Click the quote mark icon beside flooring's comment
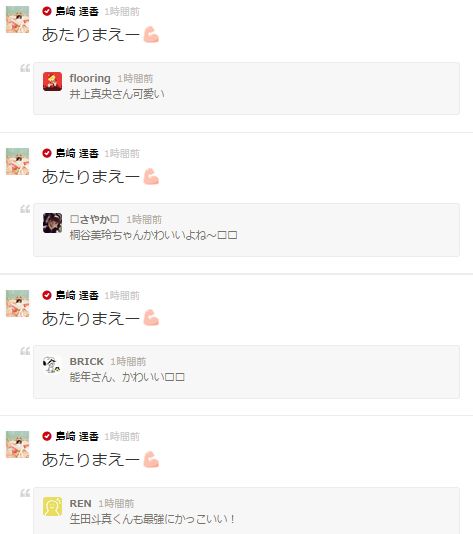This screenshot has height=534, width=473. pos(25,68)
